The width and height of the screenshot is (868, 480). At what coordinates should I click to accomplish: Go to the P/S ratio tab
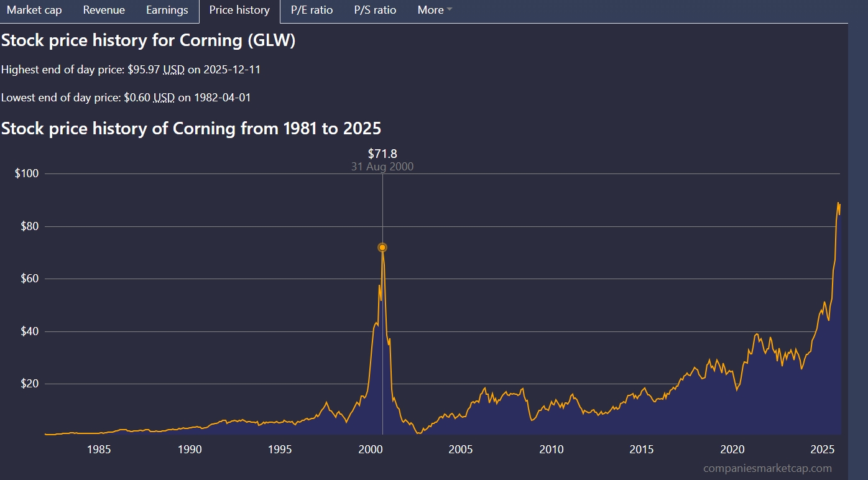pos(375,11)
